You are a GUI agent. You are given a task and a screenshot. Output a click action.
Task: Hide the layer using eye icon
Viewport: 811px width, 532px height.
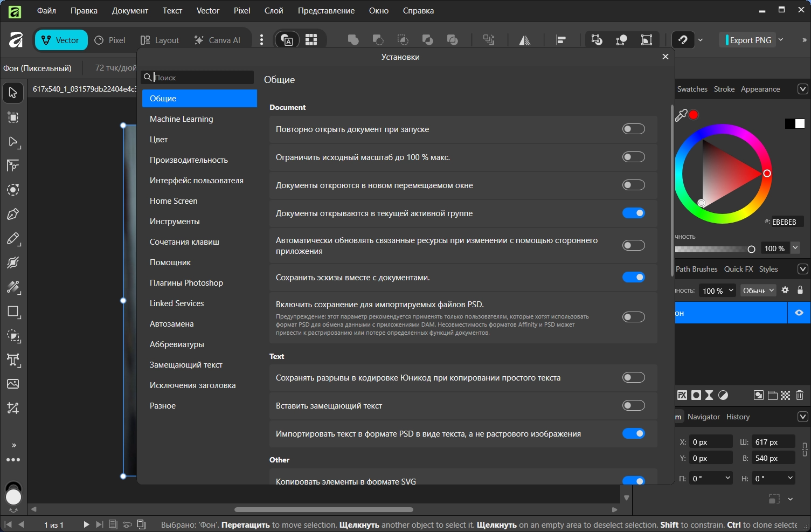(799, 313)
